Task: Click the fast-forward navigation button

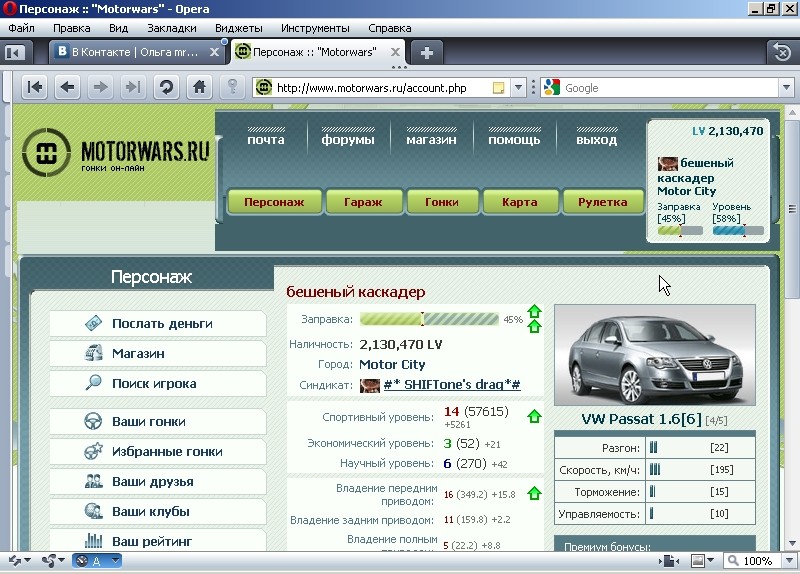Action: [133, 87]
